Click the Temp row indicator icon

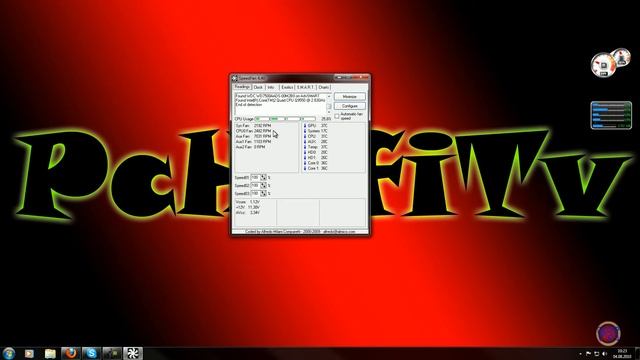pyautogui.click(x=305, y=147)
